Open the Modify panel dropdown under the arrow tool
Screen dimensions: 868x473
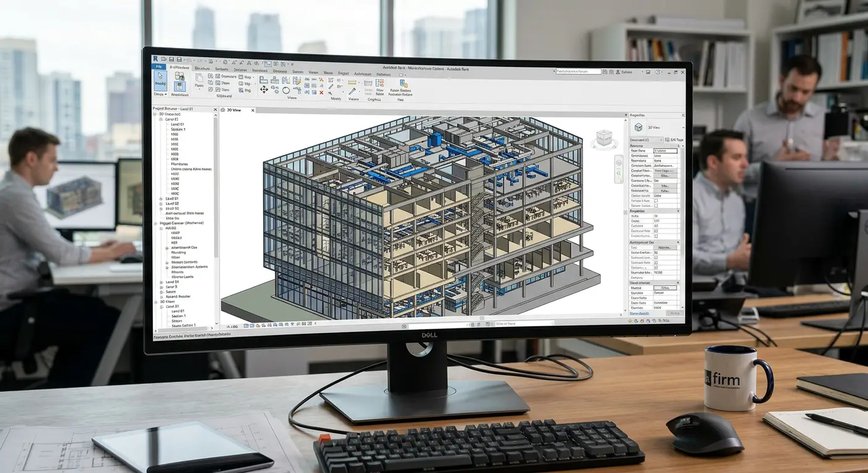pos(160,94)
